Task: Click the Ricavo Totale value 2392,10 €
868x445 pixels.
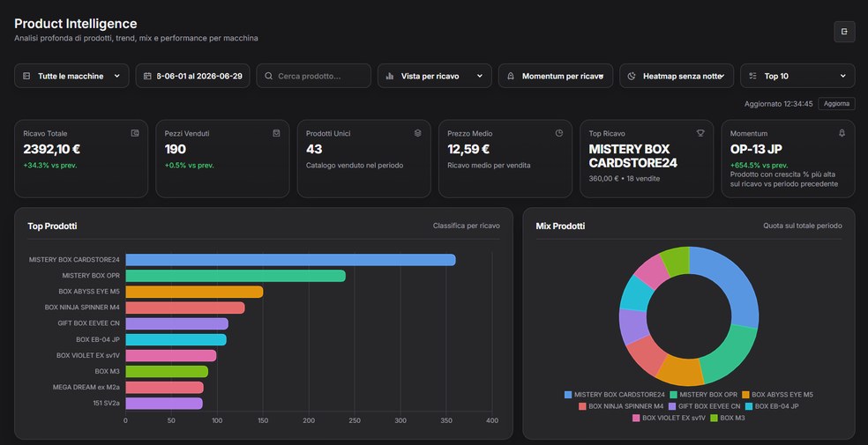Action: pos(52,149)
